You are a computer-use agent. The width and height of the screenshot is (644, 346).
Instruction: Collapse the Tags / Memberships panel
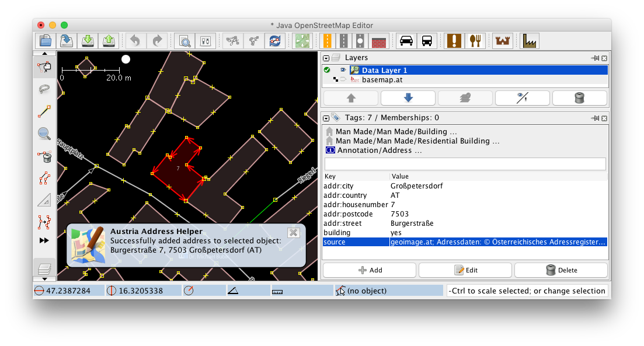pyautogui.click(x=326, y=118)
